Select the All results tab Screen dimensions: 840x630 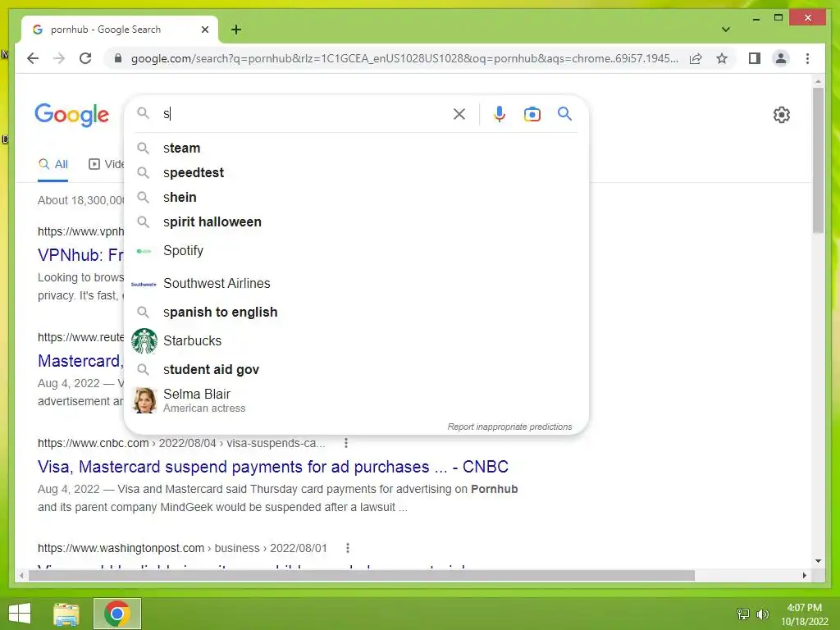pos(53,164)
